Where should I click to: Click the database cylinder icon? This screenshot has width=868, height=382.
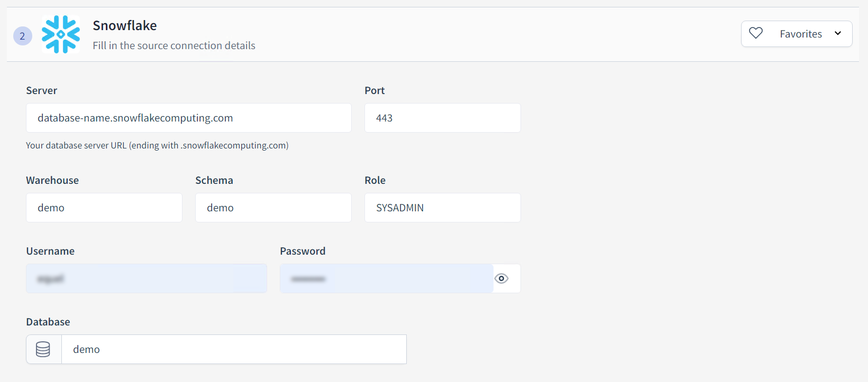43,349
